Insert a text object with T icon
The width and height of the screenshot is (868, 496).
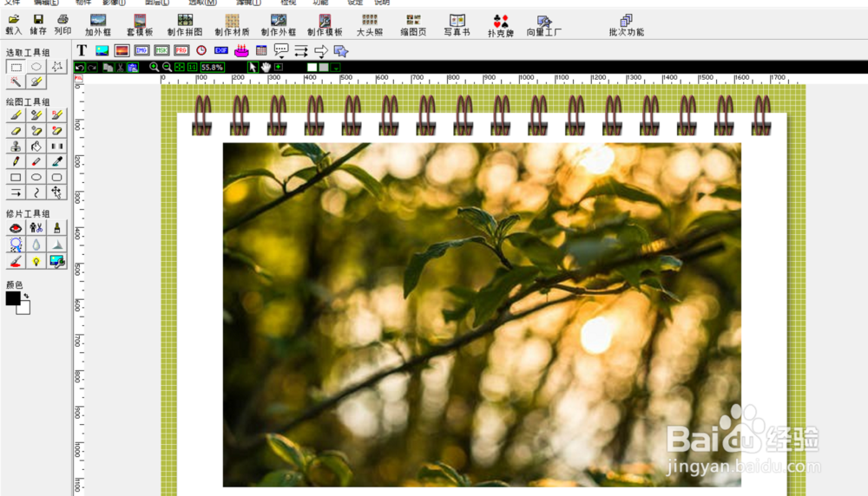pyautogui.click(x=82, y=51)
